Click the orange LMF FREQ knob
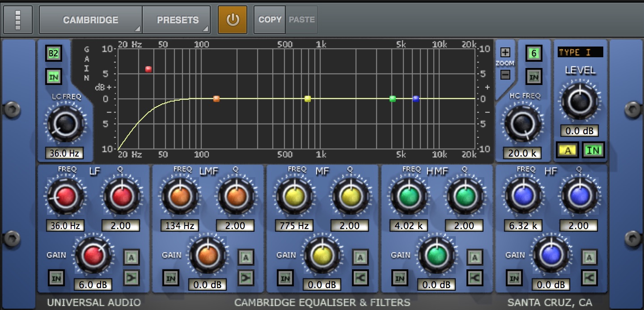Image resolution: width=644 pixels, height=310 pixels. click(180, 196)
